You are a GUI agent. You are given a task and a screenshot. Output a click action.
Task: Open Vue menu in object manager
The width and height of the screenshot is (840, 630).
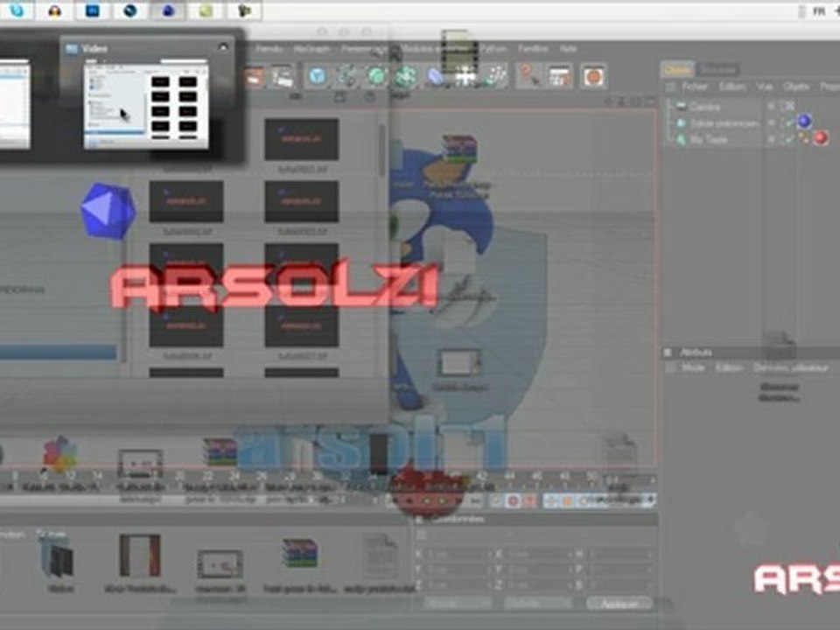(x=764, y=87)
